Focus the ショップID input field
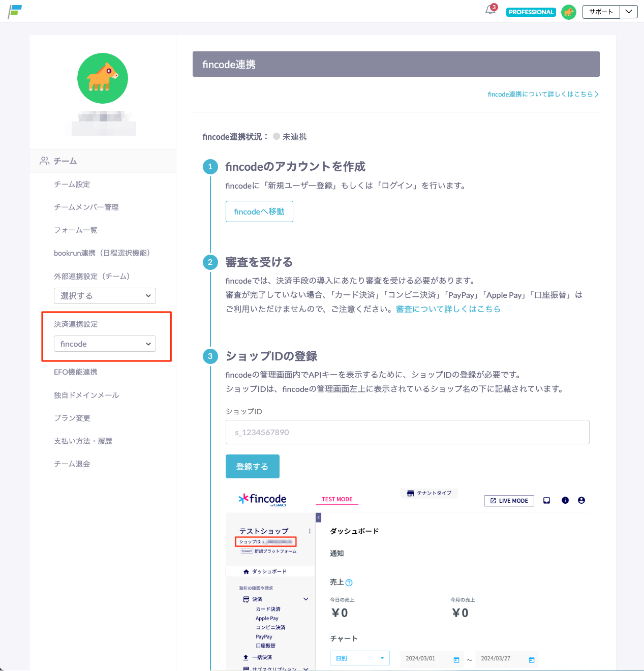This screenshot has width=644, height=671. [x=407, y=432]
